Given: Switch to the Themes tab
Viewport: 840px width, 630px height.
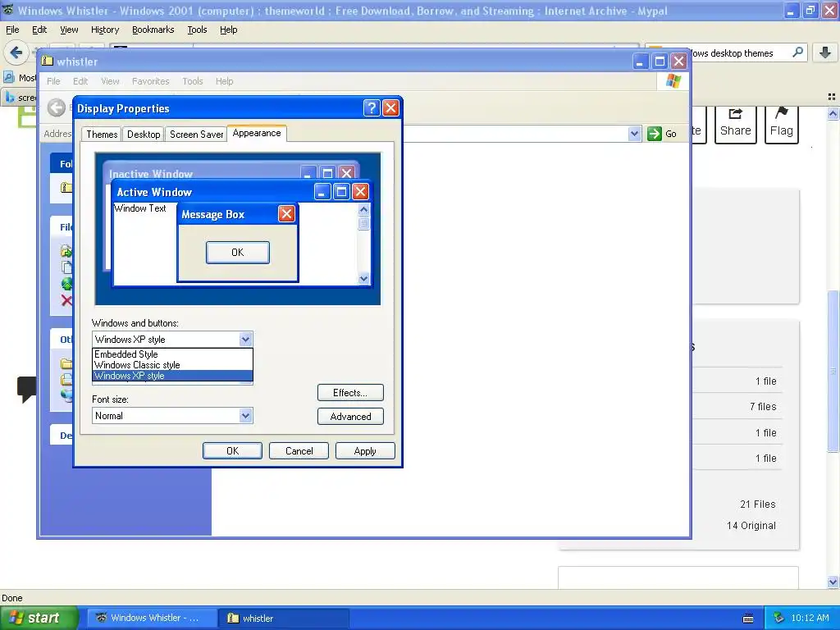Looking at the screenshot, I should [x=102, y=135].
